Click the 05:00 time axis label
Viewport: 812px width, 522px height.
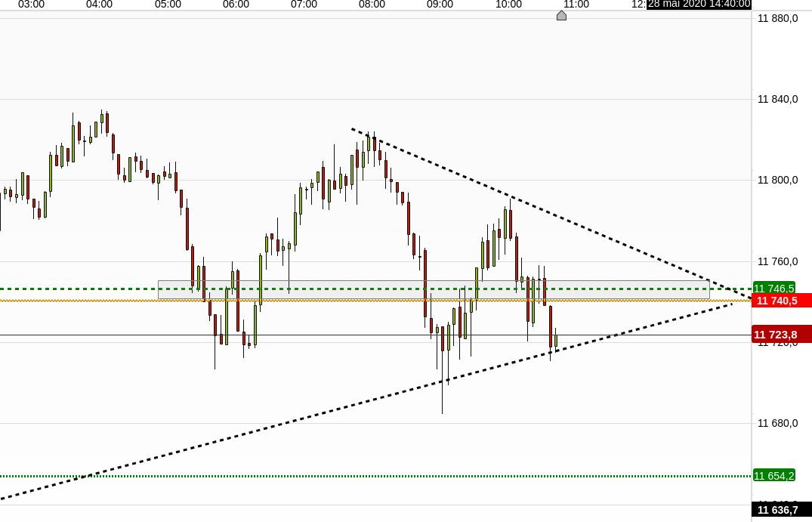click(x=168, y=5)
